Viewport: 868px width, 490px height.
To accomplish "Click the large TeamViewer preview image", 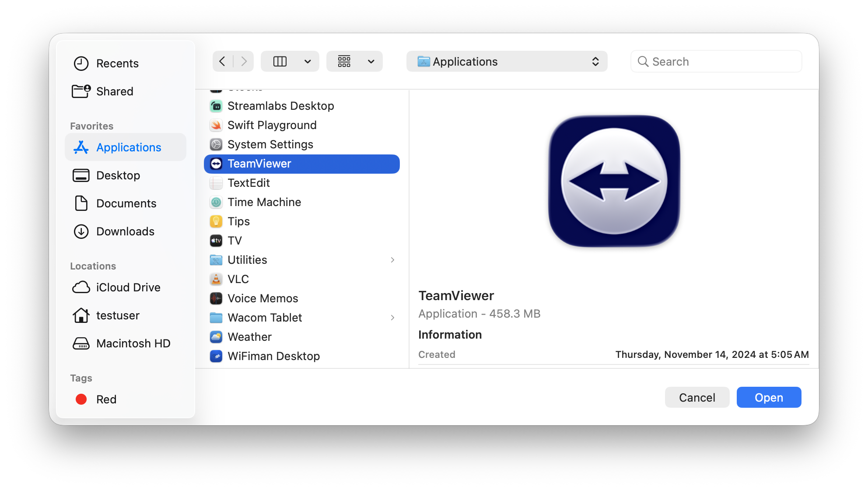I will (x=614, y=181).
